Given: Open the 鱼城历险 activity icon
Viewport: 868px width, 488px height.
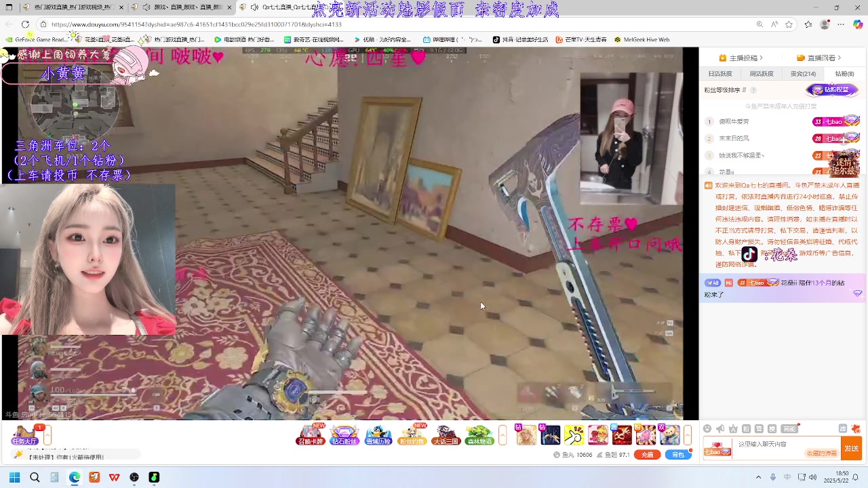Looking at the screenshot, I should pos(378,434).
